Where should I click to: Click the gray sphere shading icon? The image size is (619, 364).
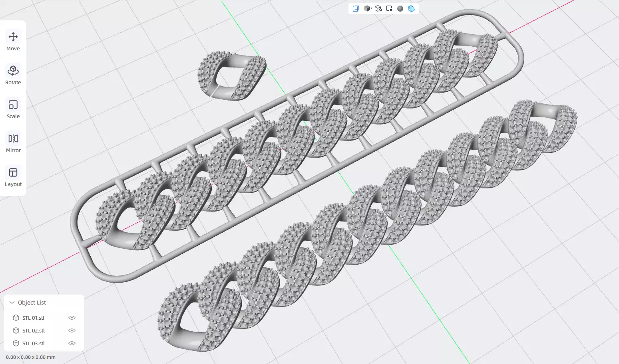click(x=400, y=8)
